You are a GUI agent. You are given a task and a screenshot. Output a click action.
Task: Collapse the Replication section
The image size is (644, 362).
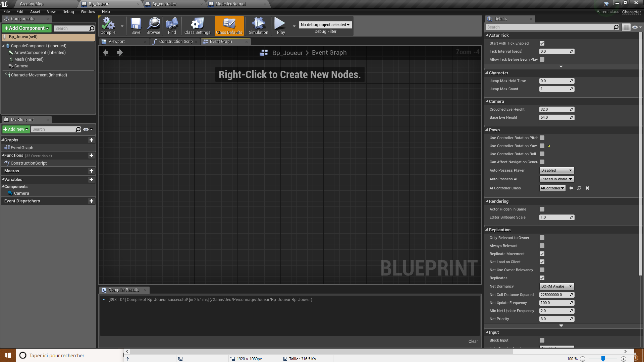(499, 230)
